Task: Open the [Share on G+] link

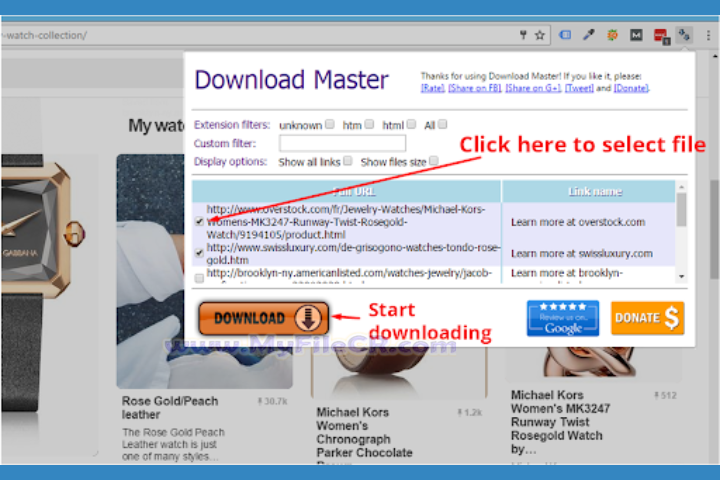Action: [x=533, y=88]
